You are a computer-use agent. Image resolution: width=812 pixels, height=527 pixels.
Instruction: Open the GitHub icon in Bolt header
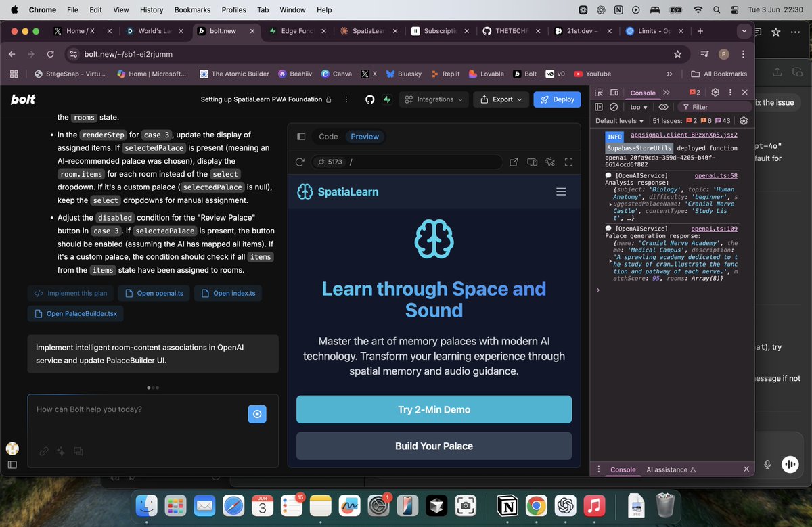tap(369, 99)
